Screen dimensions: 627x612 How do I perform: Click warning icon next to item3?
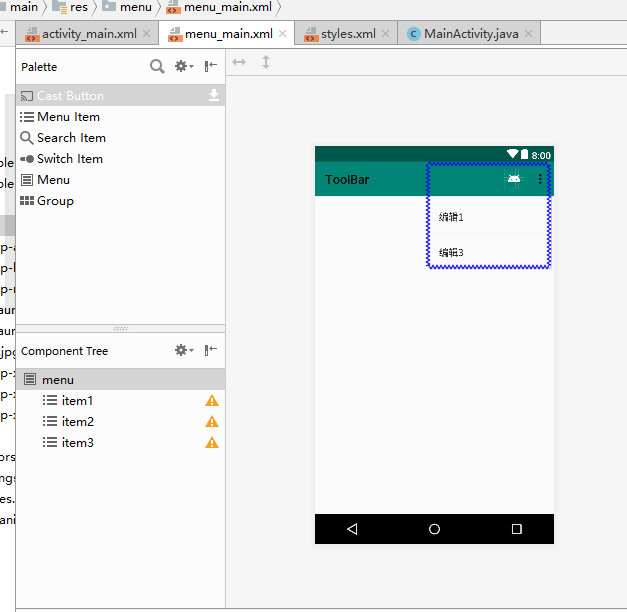(212, 443)
